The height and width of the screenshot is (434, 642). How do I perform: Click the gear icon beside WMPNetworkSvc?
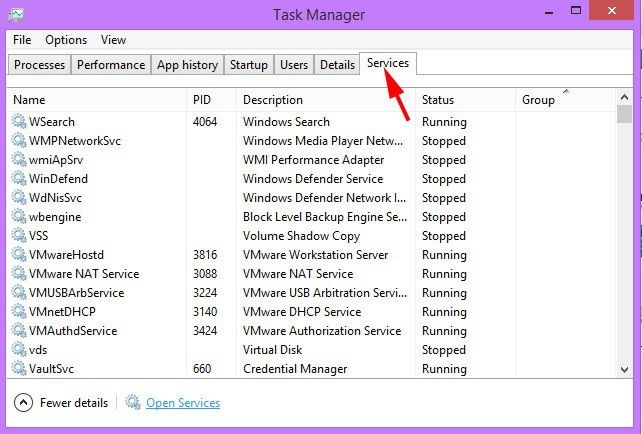(19, 140)
